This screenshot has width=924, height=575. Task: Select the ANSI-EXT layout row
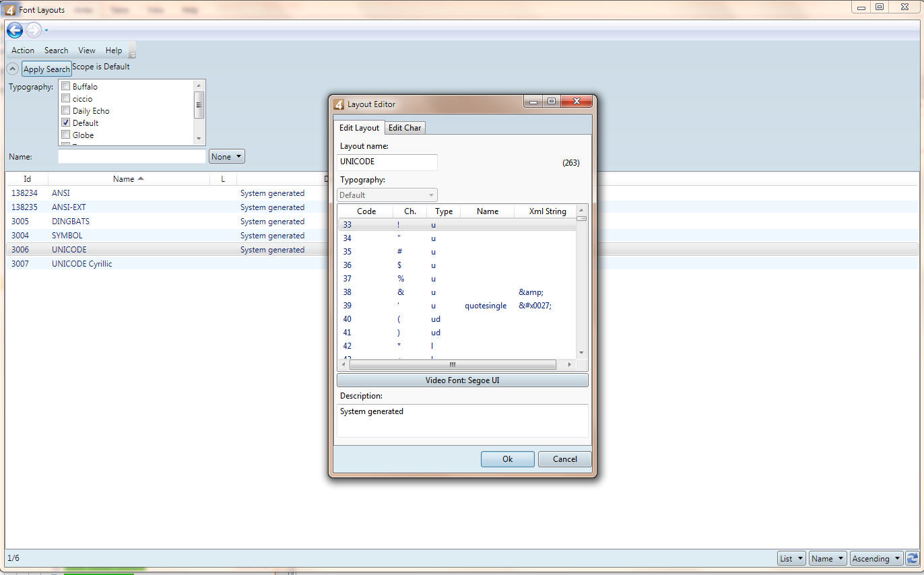(463, 207)
